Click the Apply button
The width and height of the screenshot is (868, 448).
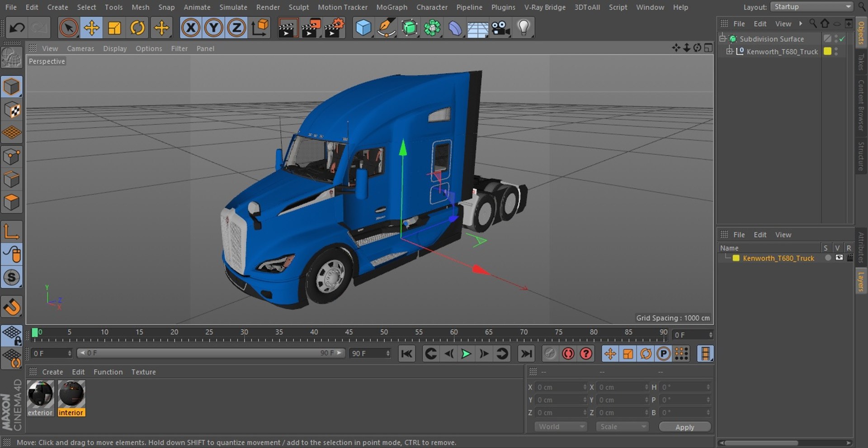[685, 427]
